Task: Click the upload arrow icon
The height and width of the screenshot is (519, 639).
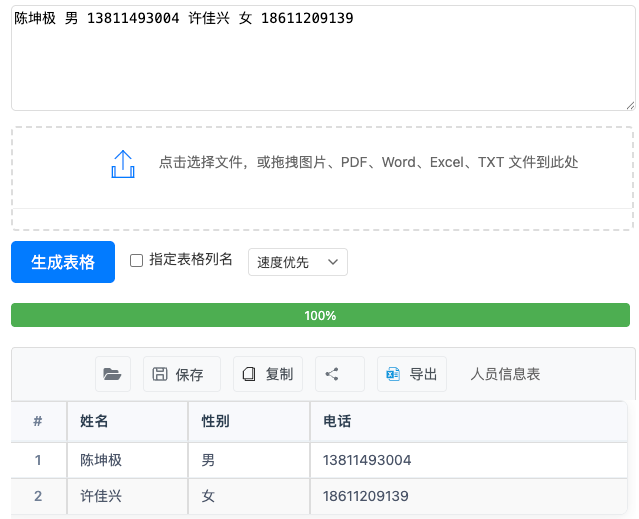Action: pos(123,164)
